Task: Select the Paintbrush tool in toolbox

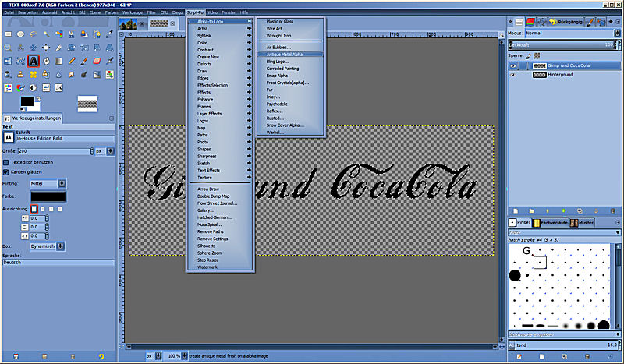Action: click(84, 61)
